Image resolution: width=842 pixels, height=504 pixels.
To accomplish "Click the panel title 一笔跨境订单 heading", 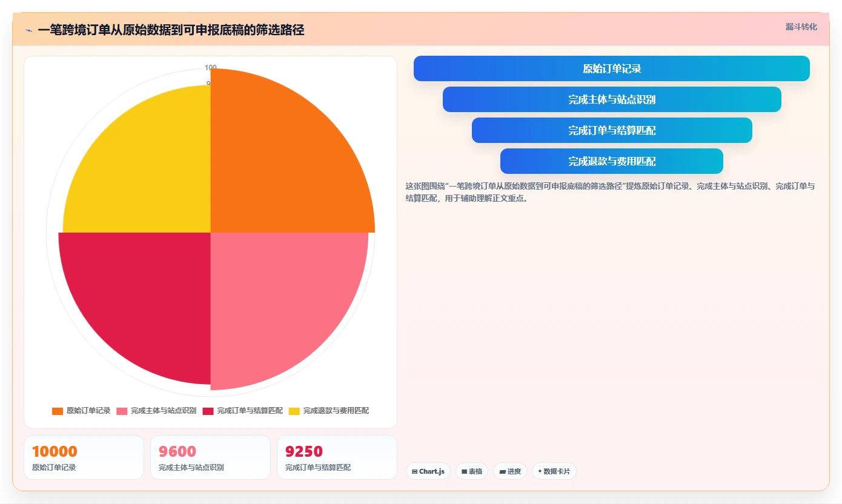I will [x=171, y=30].
